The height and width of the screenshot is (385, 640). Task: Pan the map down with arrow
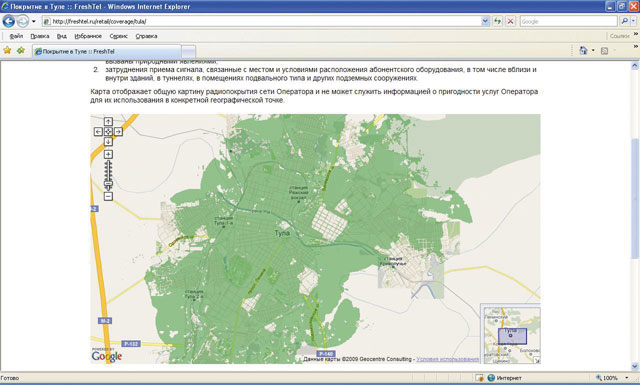point(108,142)
